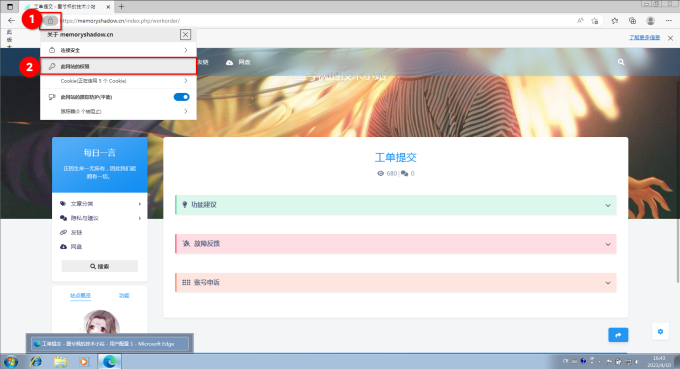Click the bug icon in 故障反馈
This screenshot has width=680, height=369.
(x=186, y=244)
